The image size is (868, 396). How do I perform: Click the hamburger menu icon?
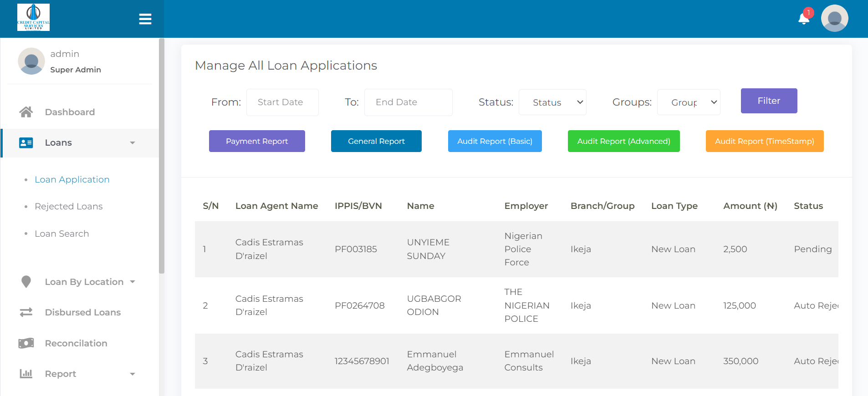pos(145,19)
